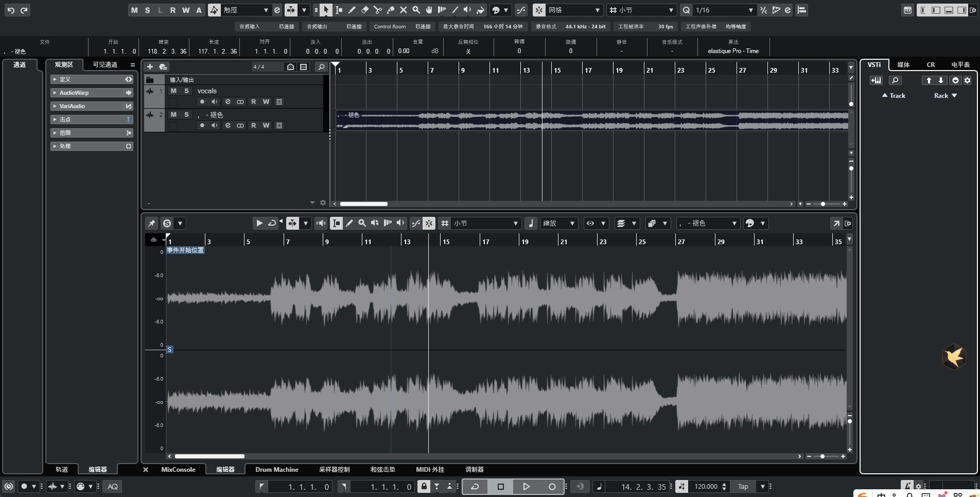Click the editor horizontal zoom slider
The width and height of the screenshot is (980, 497).
click(822, 456)
